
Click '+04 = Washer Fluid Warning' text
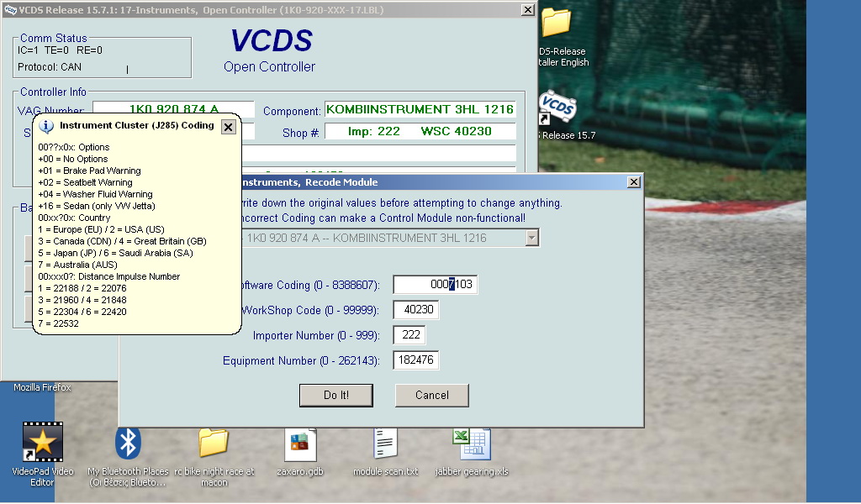click(96, 194)
